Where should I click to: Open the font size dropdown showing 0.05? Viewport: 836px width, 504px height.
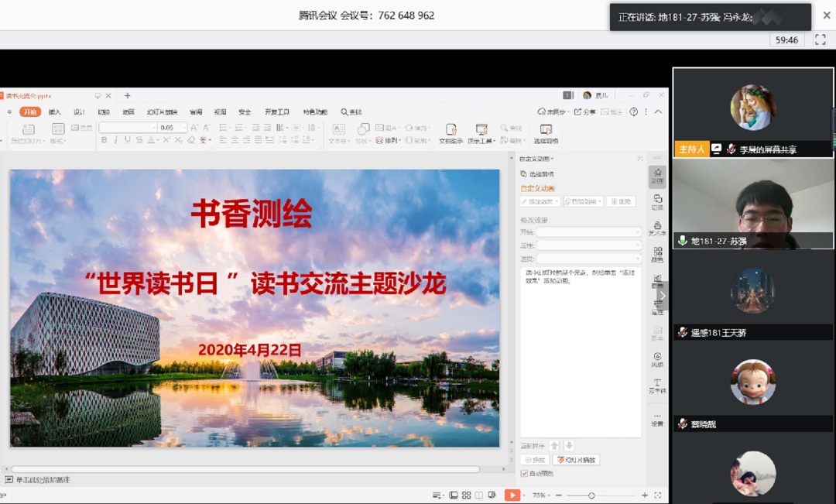tap(172, 127)
